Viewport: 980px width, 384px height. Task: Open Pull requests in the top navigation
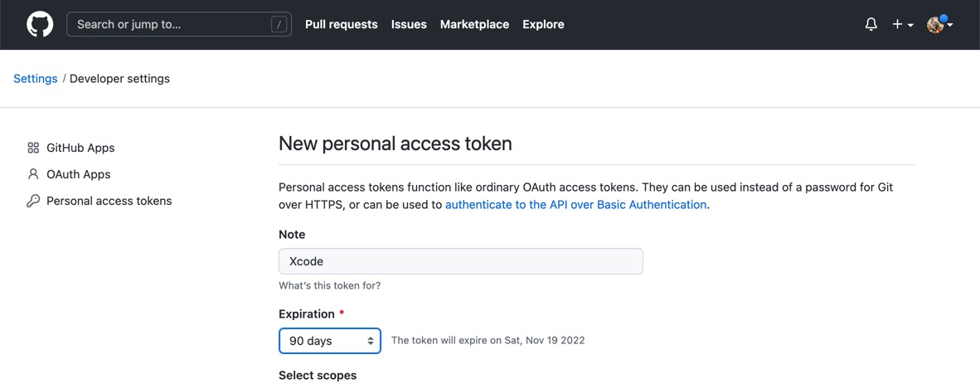click(x=342, y=24)
